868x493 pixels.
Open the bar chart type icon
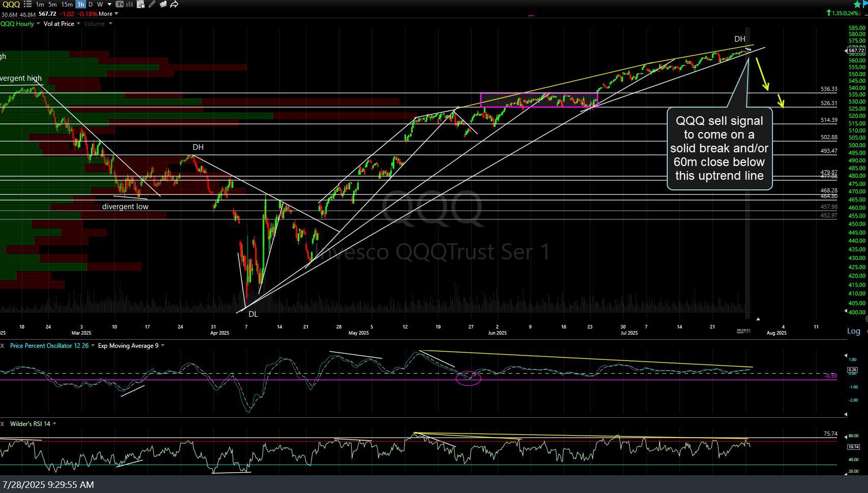click(130, 4)
